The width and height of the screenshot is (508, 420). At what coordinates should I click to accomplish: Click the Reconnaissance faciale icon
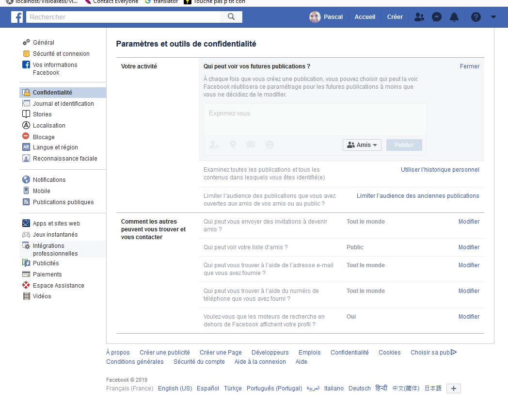click(x=26, y=158)
